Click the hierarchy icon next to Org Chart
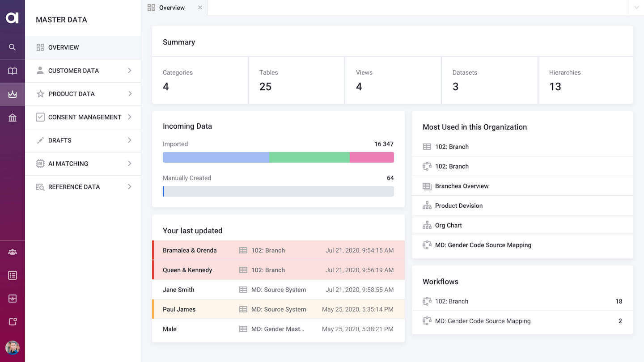 click(427, 225)
